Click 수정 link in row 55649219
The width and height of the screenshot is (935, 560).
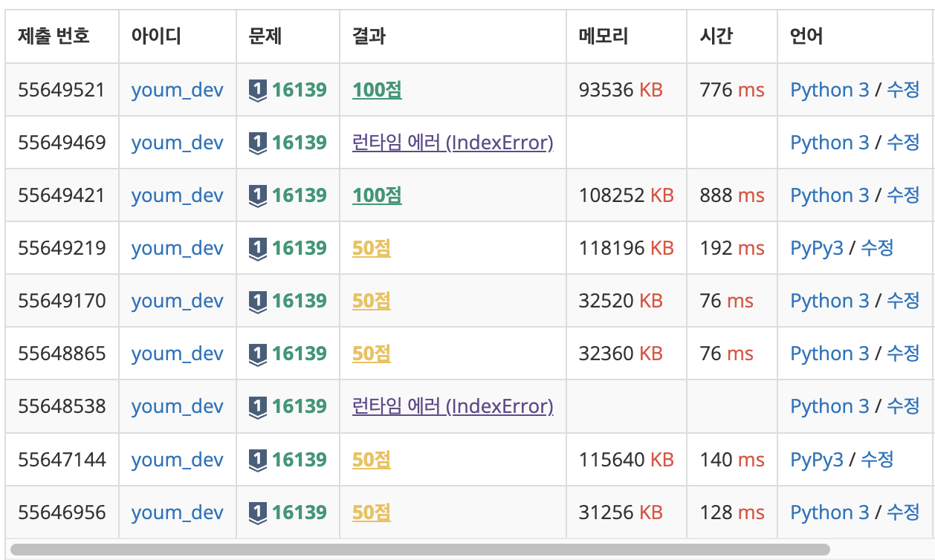pos(878,248)
